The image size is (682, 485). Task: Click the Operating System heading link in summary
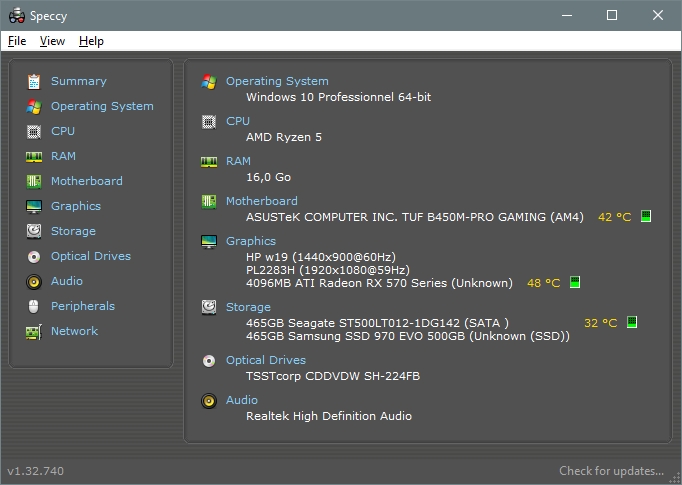[277, 81]
